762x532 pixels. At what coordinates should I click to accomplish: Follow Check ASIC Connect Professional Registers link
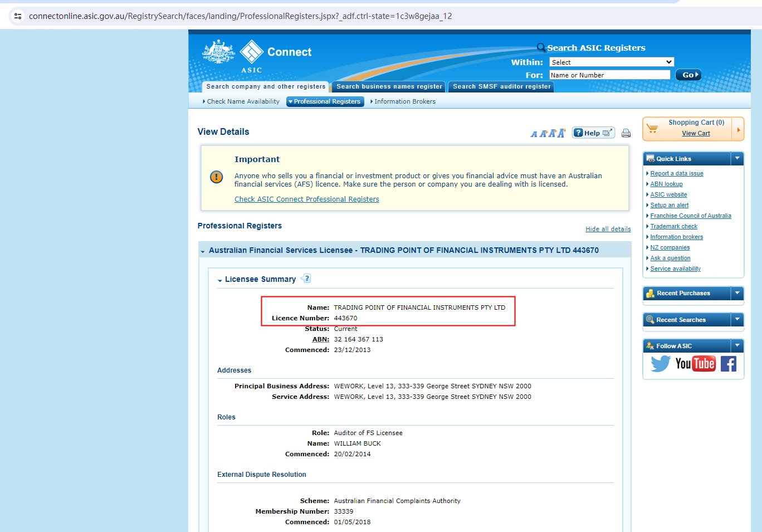pyautogui.click(x=307, y=199)
